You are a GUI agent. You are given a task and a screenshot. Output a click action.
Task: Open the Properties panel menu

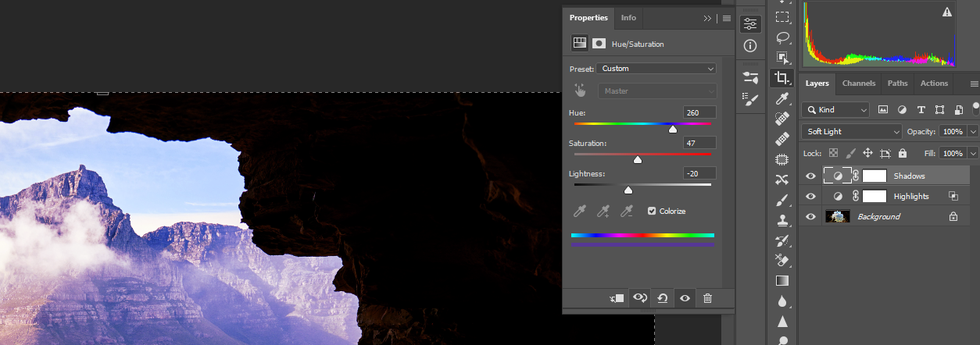click(x=727, y=18)
